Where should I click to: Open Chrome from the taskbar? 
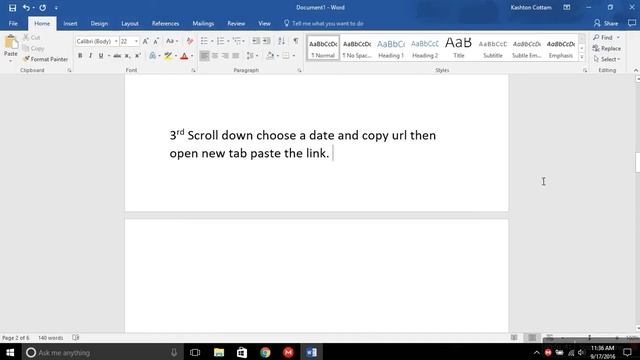click(265, 352)
